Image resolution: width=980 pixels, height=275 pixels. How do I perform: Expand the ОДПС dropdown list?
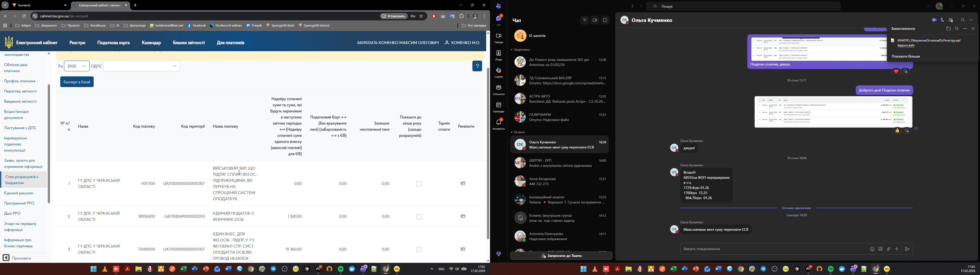[142, 66]
